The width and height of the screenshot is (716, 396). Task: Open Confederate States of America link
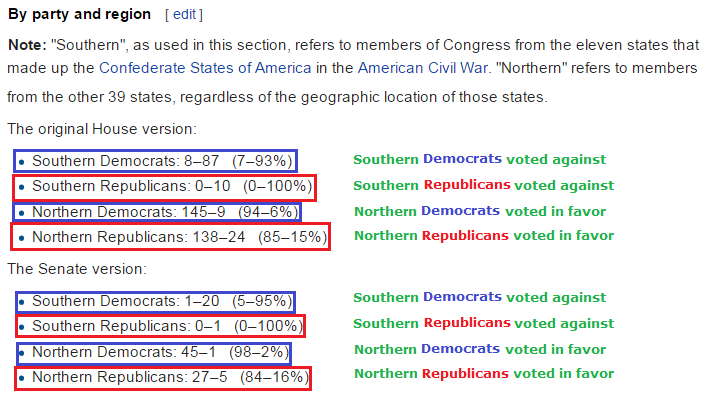205,68
